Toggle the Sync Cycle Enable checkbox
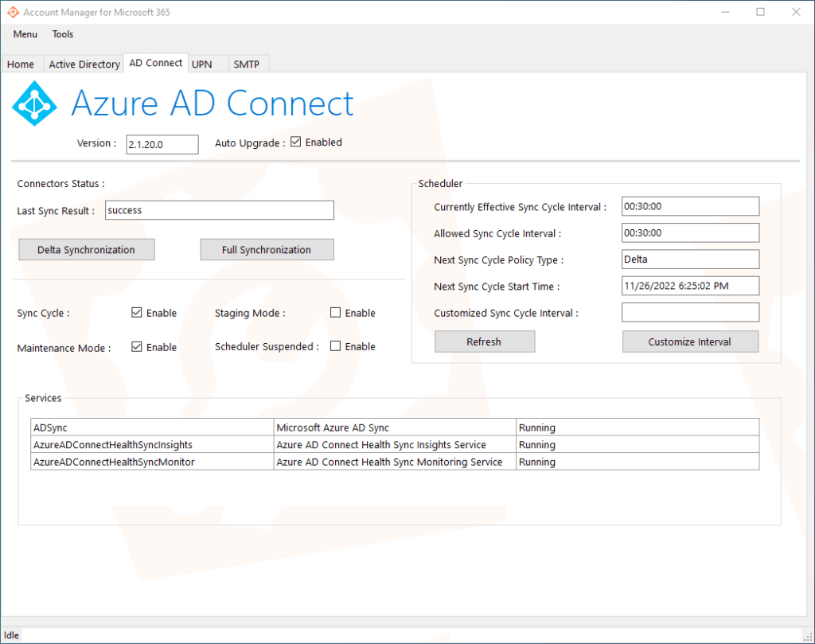This screenshot has width=815, height=644. point(137,312)
